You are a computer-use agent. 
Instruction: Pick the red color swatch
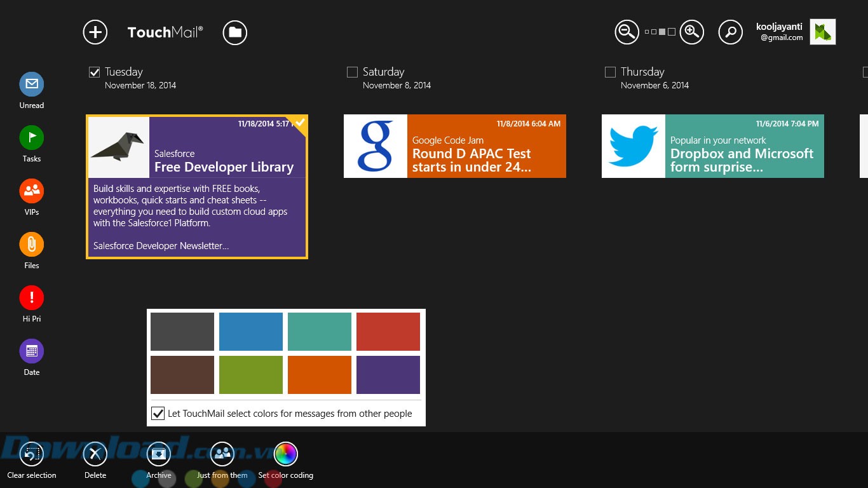click(388, 332)
